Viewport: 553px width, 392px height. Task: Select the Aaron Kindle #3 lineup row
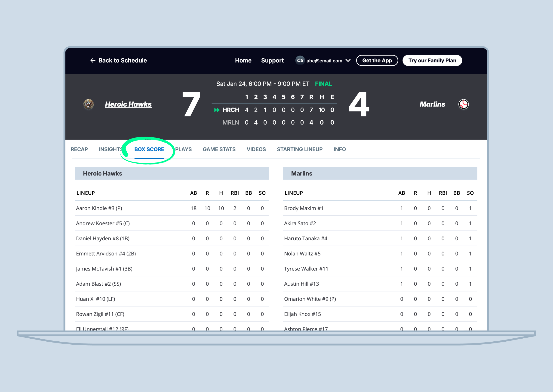click(99, 208)
